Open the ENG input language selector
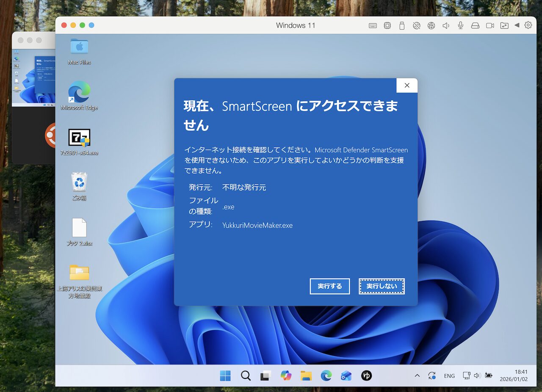542x392 pixels. point(449,376)
